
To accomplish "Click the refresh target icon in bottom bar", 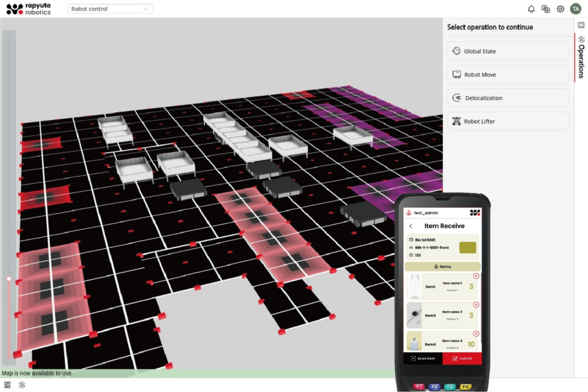I will pos(22,385).
